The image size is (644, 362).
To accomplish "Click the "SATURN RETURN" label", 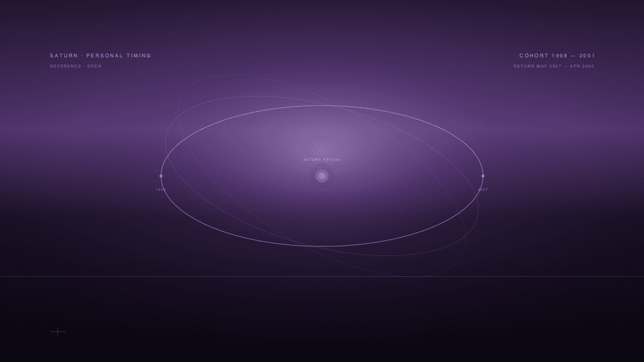I will point(322,160).
